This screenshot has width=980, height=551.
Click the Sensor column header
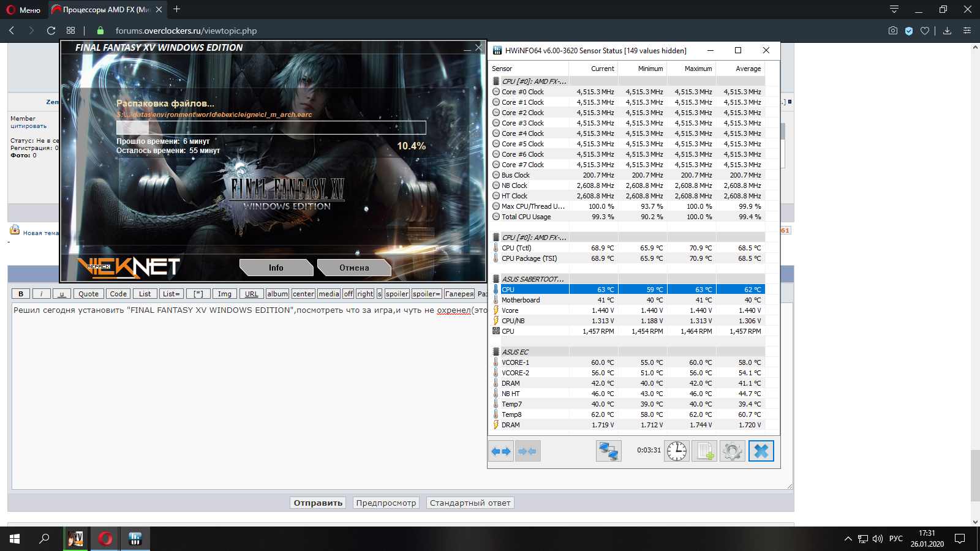coord(529,69)
